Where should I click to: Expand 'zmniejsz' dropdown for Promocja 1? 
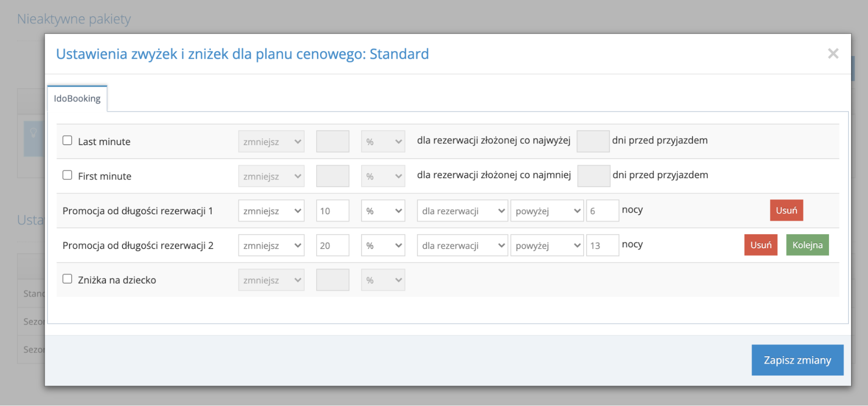(x=271, y=211)
